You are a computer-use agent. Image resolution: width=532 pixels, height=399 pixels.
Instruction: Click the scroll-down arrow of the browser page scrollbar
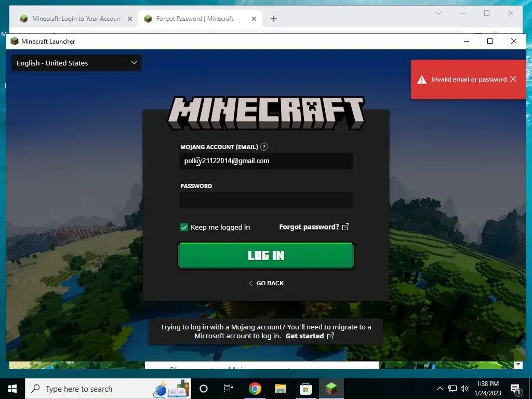518,365
